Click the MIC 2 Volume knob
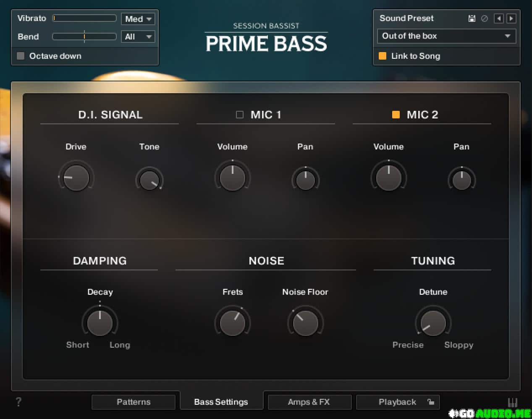The height and width of the screenshot is (419, 532). pyautogui.click(x=388, y=178)
